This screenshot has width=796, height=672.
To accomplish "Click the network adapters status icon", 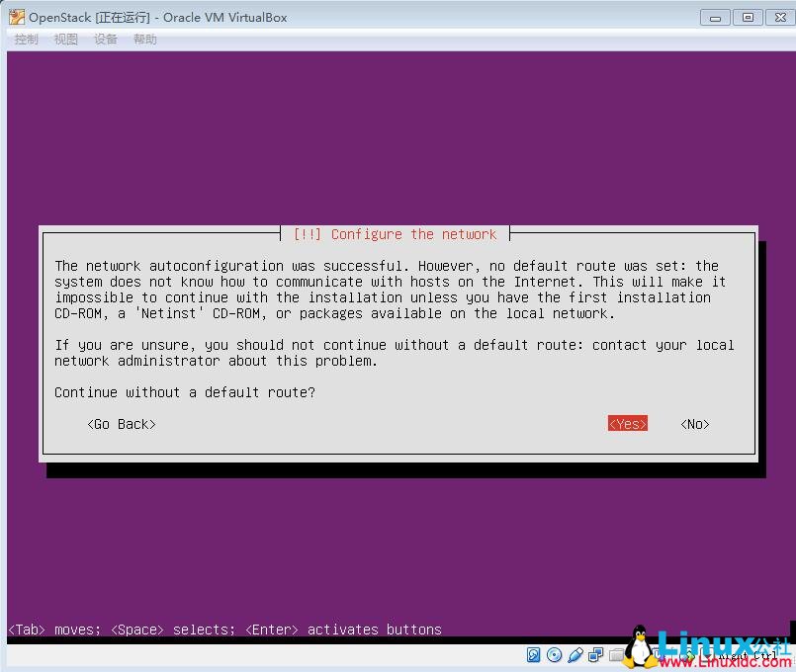I will click(x=595, y=654).
